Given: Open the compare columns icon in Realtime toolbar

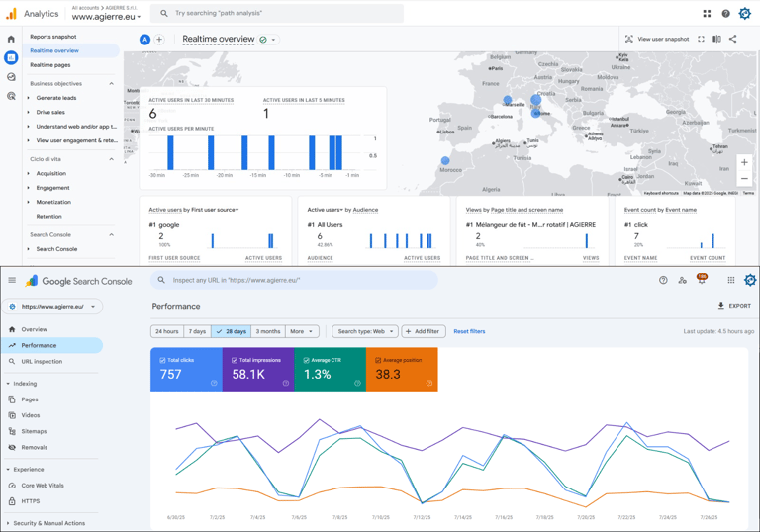Looking at the screenshot, I should click(x=716, y=39).
